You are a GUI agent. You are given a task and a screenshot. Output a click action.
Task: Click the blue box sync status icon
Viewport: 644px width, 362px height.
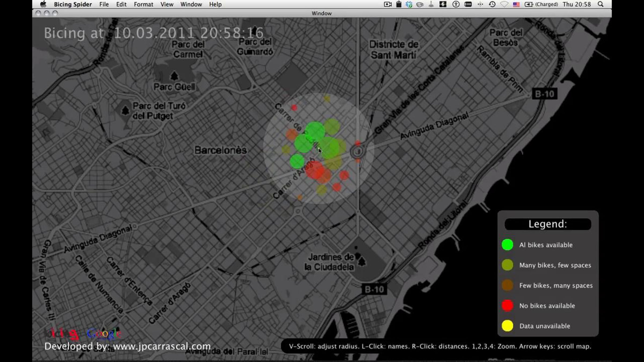(409, 4)
